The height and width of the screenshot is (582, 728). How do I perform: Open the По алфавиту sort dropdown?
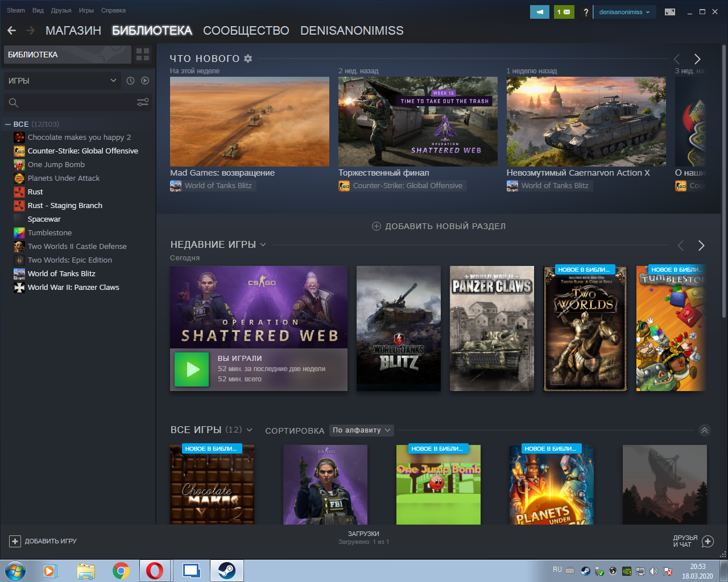click(x=362, y=430)
